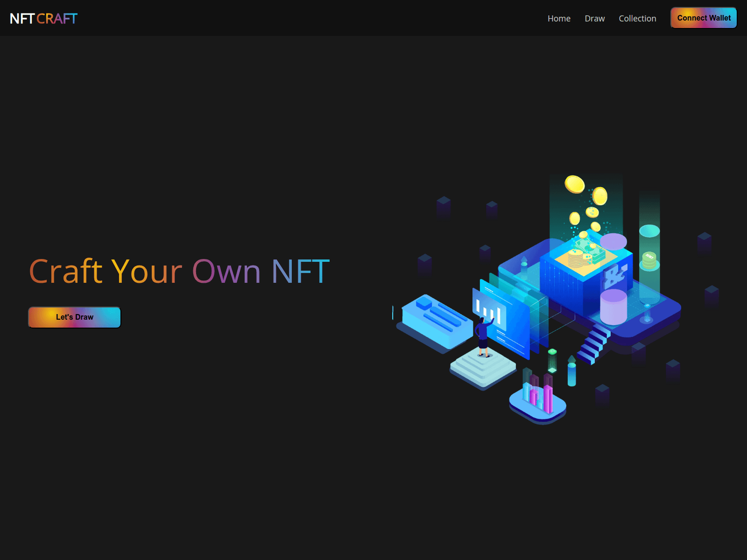Click the Let's Draw button
747x560 pixels.
(x=75, y=317)
